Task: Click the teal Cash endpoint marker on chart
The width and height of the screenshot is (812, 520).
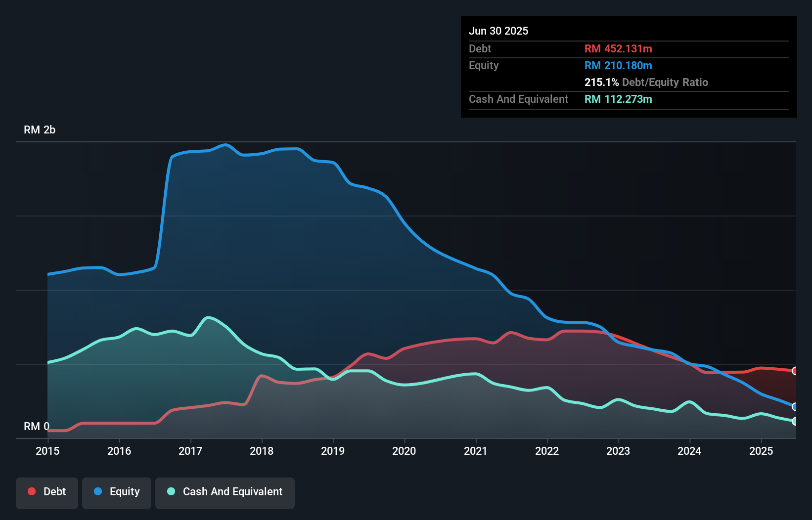Action: (795, 421)
